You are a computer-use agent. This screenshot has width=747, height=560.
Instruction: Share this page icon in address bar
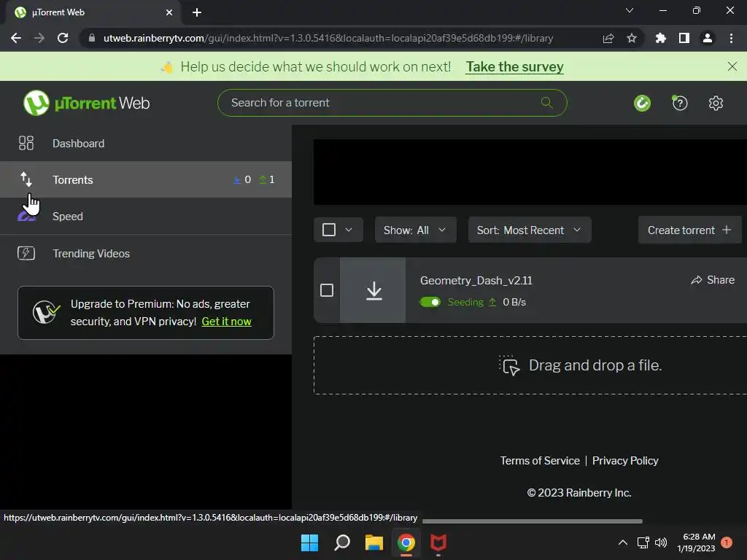click(608, 38)
